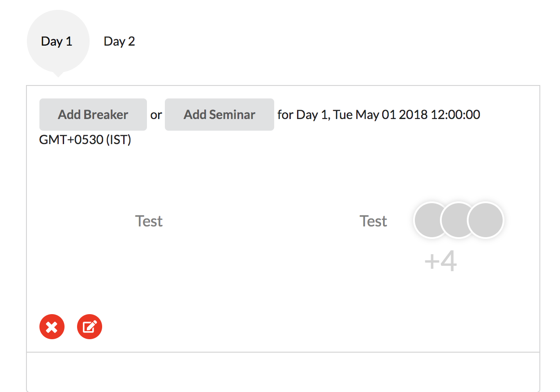Click the 'or' text between the buttons

click(x=155, y=115)
